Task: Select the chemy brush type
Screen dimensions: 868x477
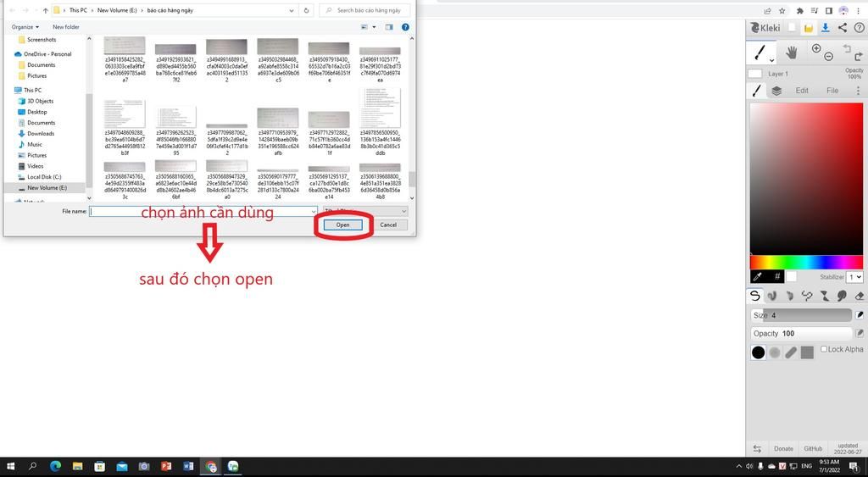Action: [824, 296]
